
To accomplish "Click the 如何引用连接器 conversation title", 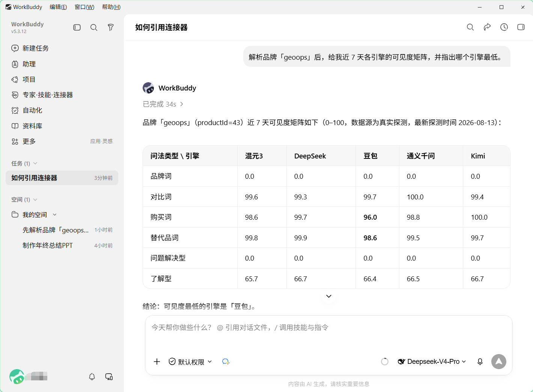I will (161, 27).
